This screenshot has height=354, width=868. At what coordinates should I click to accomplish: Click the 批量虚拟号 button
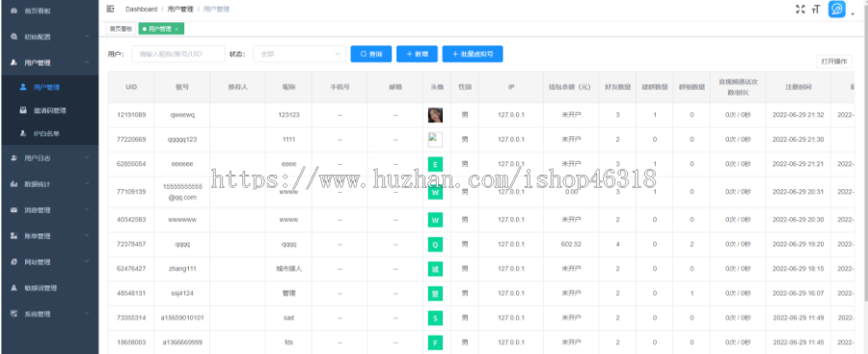[x=473, y=54]
